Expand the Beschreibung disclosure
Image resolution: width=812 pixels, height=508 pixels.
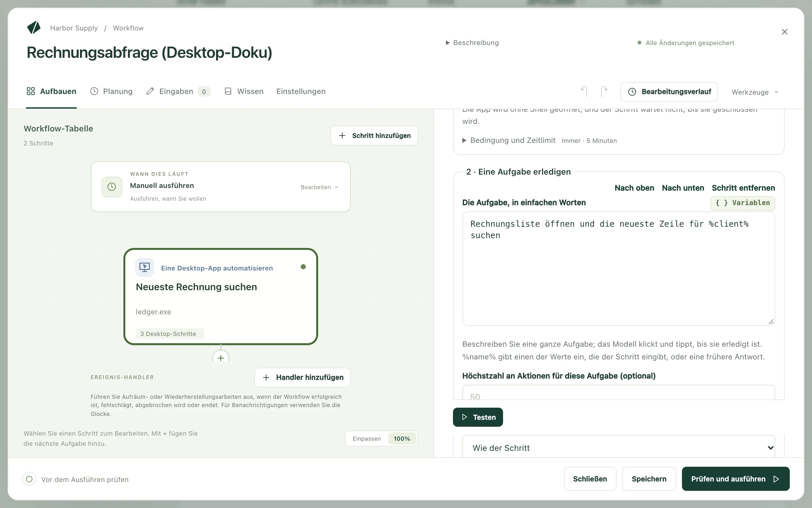click(x=472, y=43)
